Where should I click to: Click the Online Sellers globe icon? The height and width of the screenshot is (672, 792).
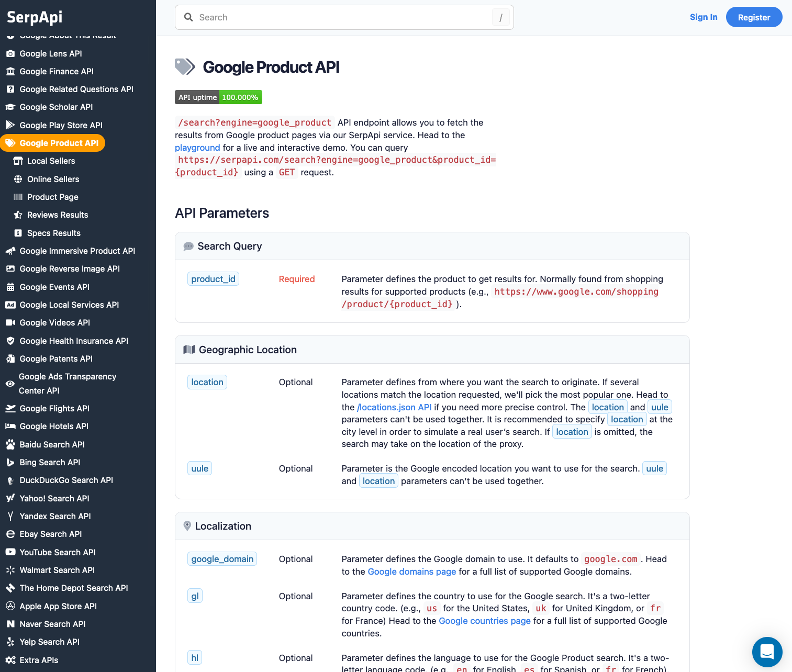(18, 179)
